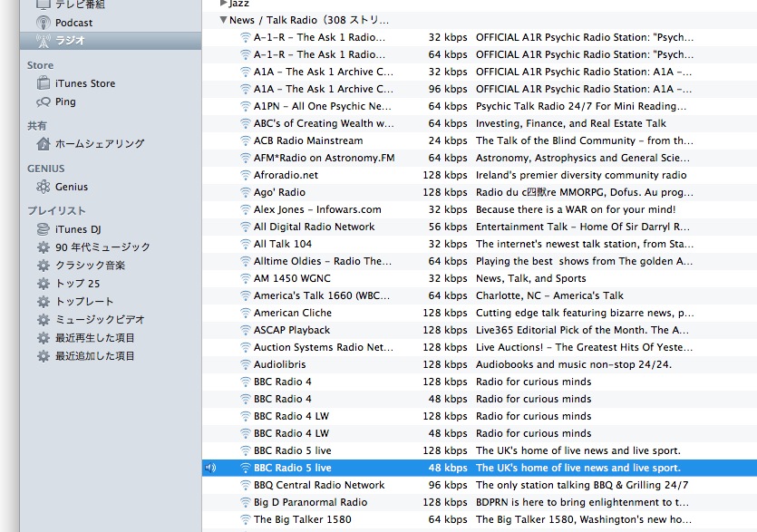The width and height of the screenshot is (757, 532).
Task: Select BBC Radio 4 LW 48 kbps row
Action: pos(480,433)
